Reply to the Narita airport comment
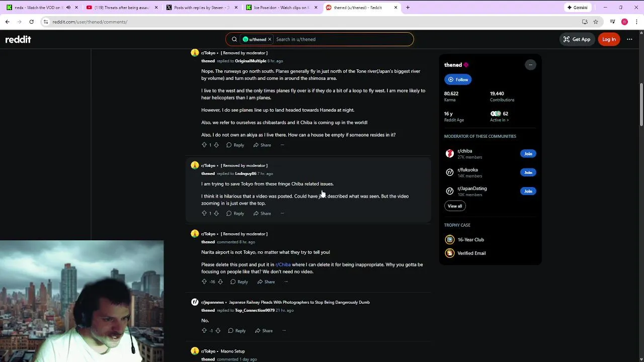Viewport: 644px width, 362px height. (x=239, y=282)
